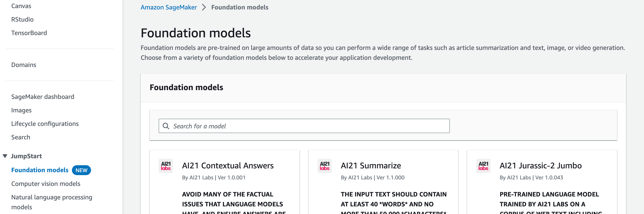This screenshot has height=214, width=644.
Task: Open RStudio from the sidebar
Action: point(22,20)
